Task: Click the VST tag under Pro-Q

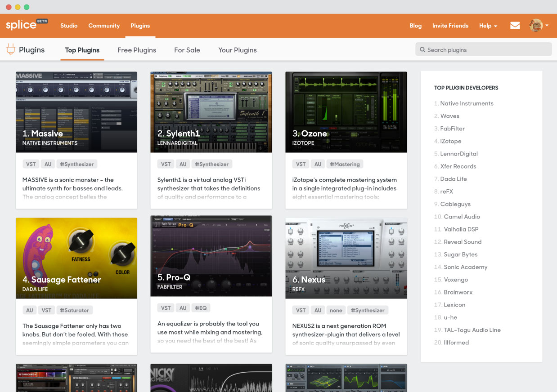Action: point(166,308)
